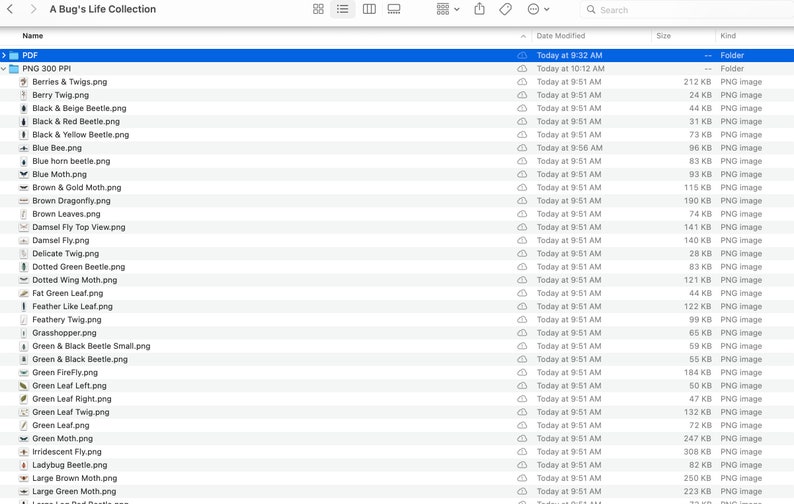Click thumbnail of Black & Beige Beetle.png
This screenshot has height=504, width=794.
click(x=23, y=108)
